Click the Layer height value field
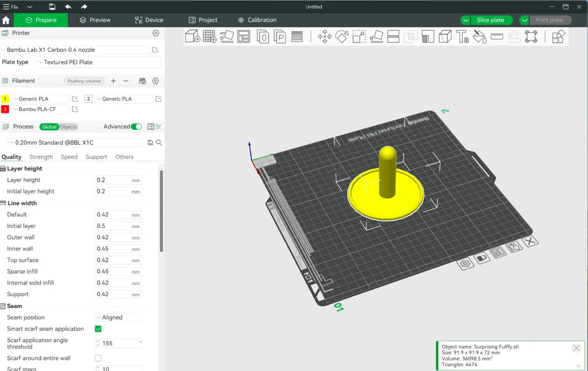 pyautogui.click(x=118, y=180)
